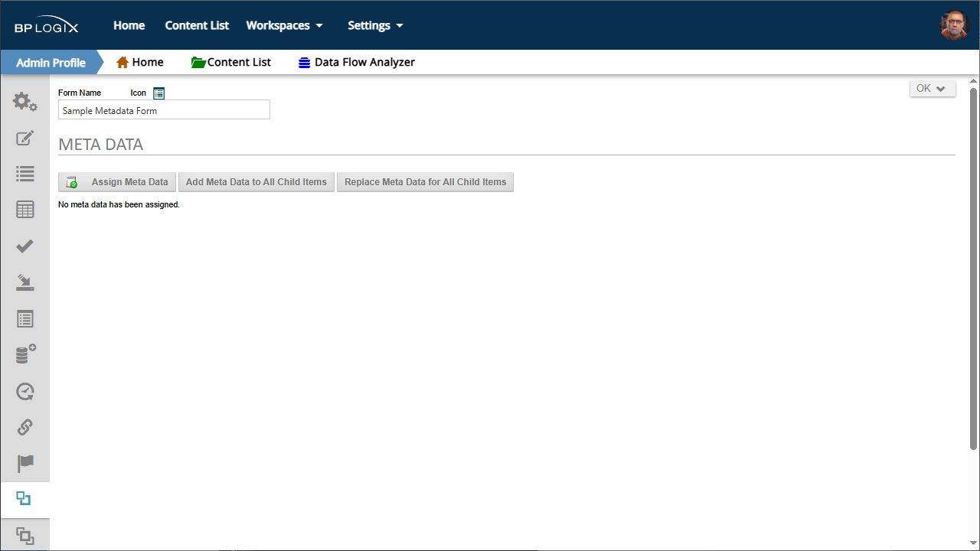Select Content List in the top navigation
The width and height of the screenshot is (980, 551).
coord(197,25)
